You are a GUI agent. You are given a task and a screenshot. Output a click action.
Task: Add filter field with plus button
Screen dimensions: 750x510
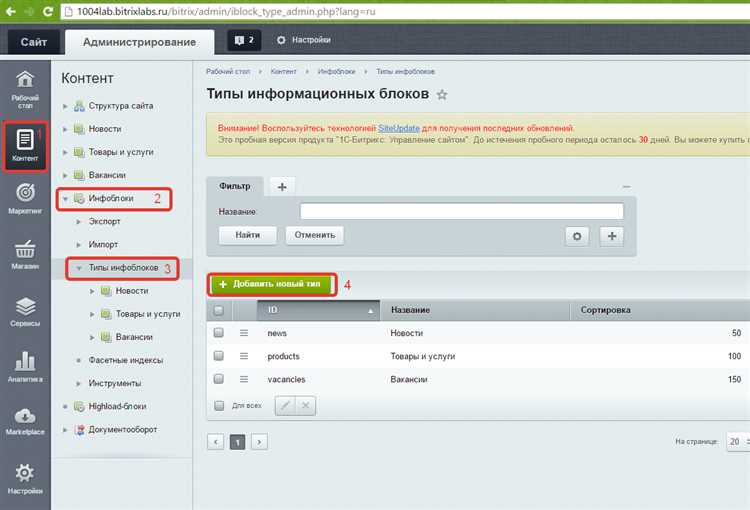point(612,236)
